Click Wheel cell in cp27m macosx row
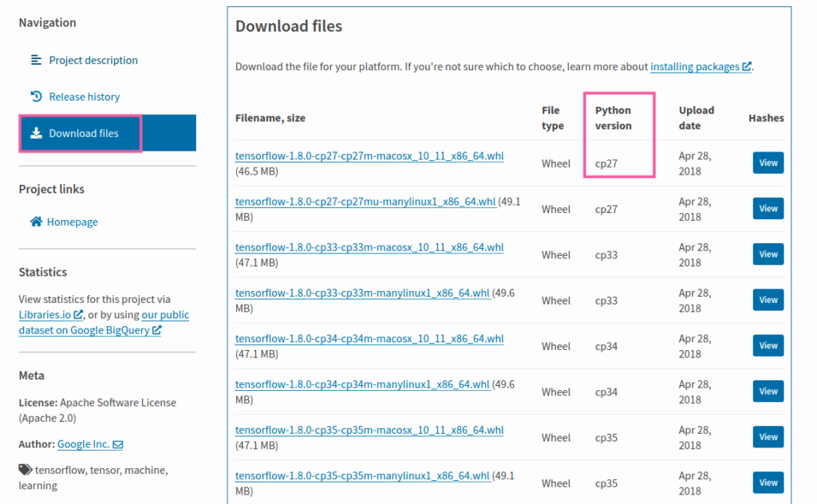This screenshot has width=817, height=504. (x=556, y=163)
